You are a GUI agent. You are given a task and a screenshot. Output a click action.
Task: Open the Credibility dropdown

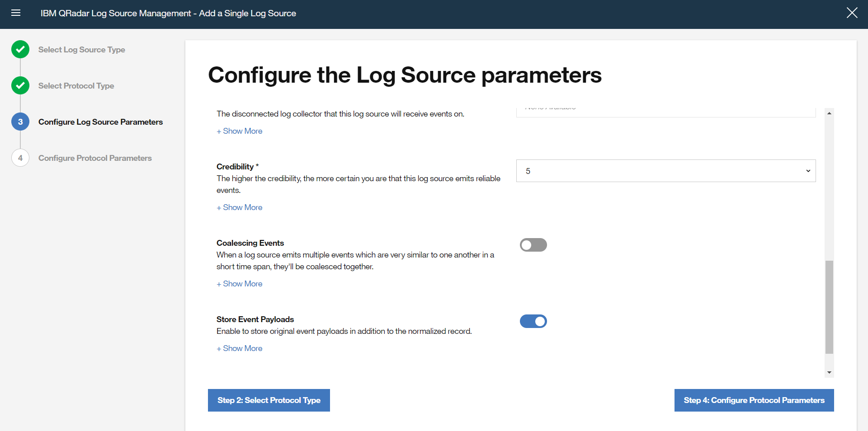666,171
